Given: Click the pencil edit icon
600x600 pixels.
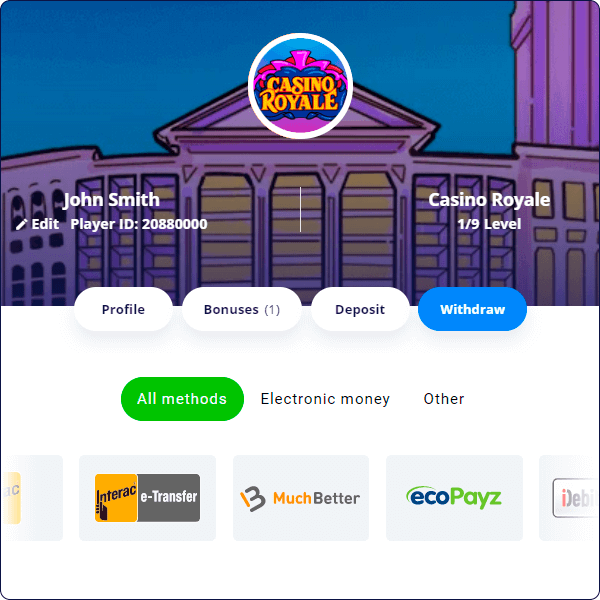Looking at the screenshot, I should pos(21,224).
